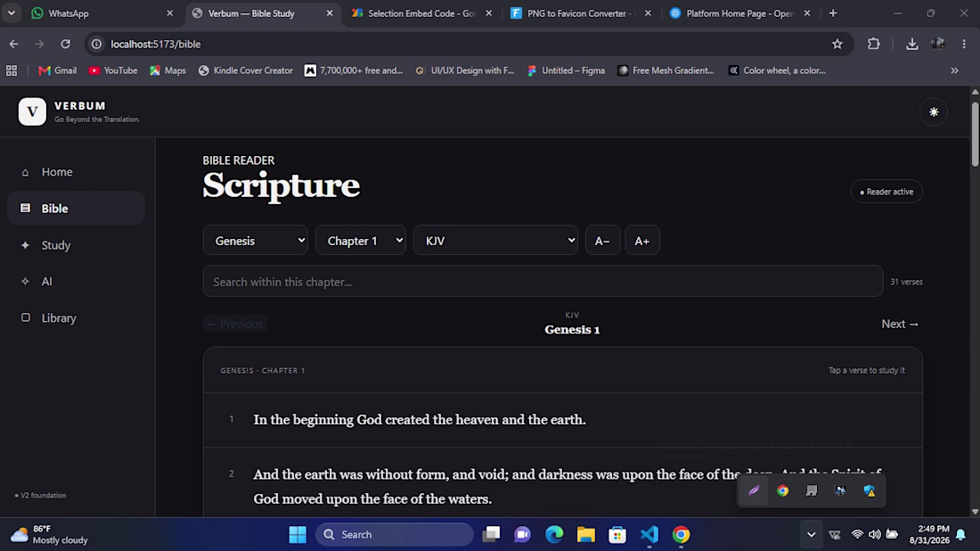Reload the page with the refresh icon
The image size is (980, 551).
[x=66, y=44]
